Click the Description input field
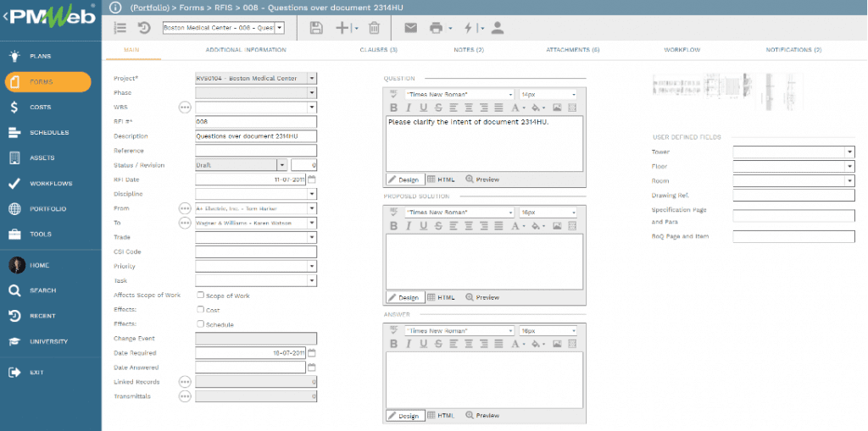The image size is (868, 431). [x=256, y=136]
